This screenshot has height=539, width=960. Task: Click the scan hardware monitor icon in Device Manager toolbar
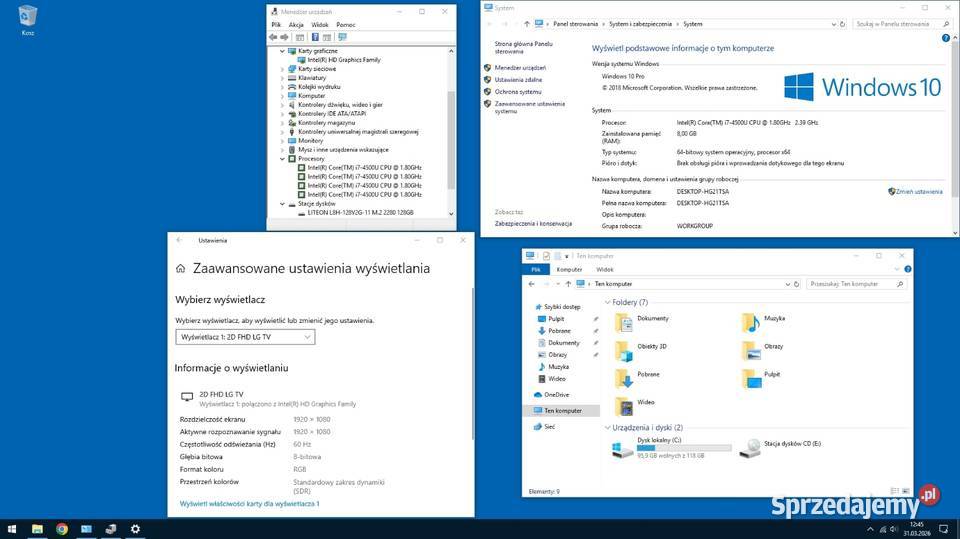point(342,37)
